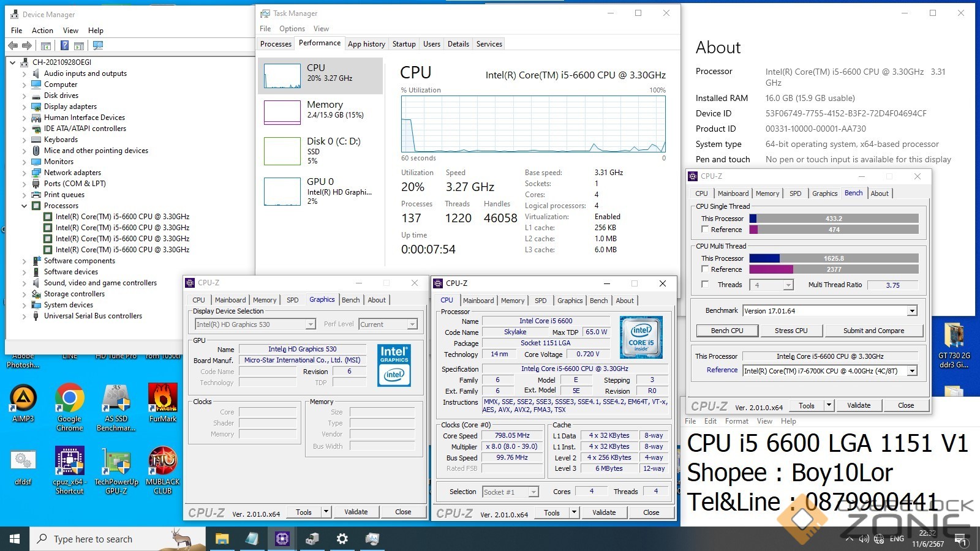This screenshot has width=980, height=551.
Task: Click File Explorer icon on the taskbar
Action: pos(222,539)
